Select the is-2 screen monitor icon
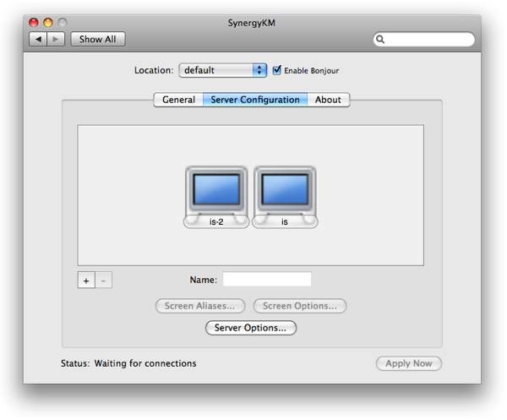The height and width of the screenshot is (420, 507). point(216,197)
